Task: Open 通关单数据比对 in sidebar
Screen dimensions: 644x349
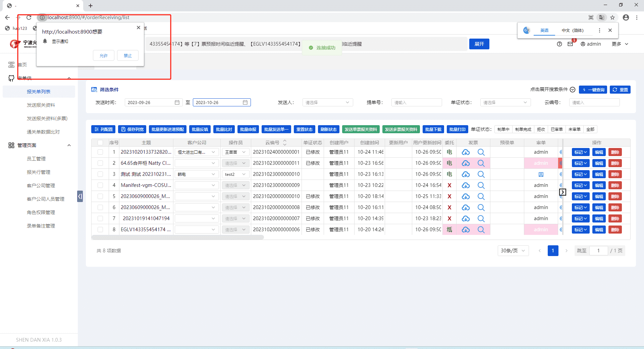Action: pos(43,132)
